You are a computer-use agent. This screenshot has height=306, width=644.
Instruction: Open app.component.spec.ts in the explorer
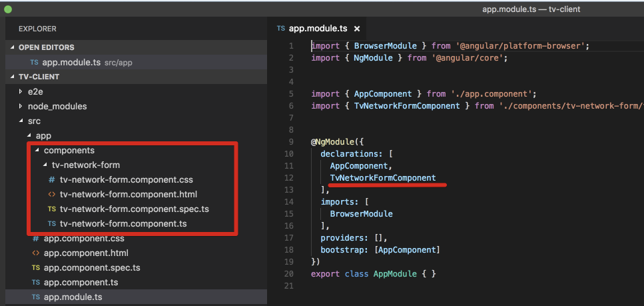91,268
